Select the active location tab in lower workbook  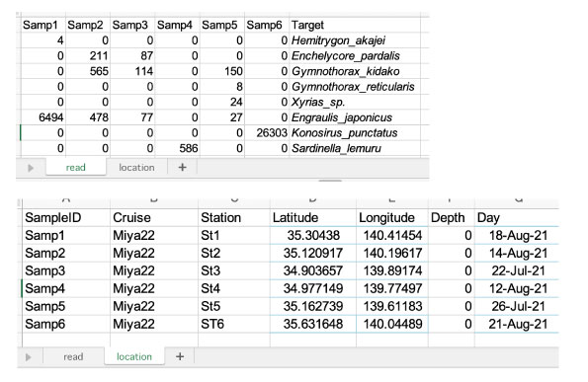pyautogui.click(x=133, y=356)
